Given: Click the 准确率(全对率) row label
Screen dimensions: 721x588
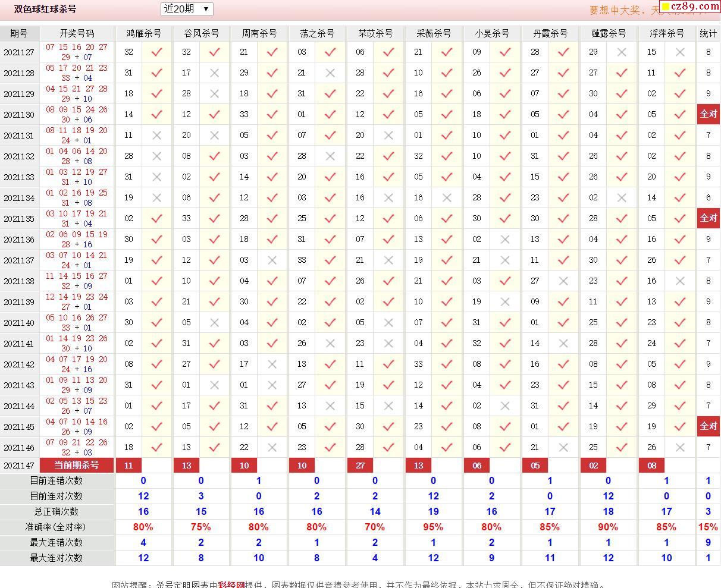Looking at the screenshot, I should click(57, 527).
